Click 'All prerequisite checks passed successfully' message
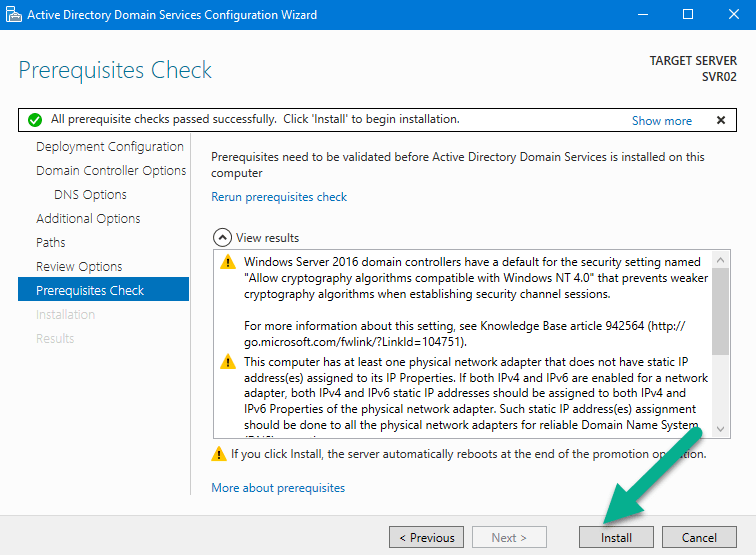The image size is (756, 555). [x=163, y=119]
